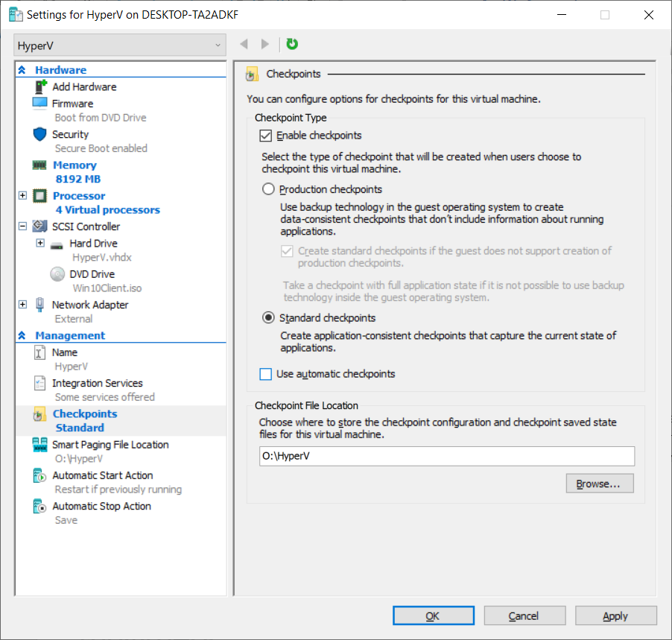Screen dimensions: 672x640
Task: Select the Production checkpoints radio button
Action: 268,189
